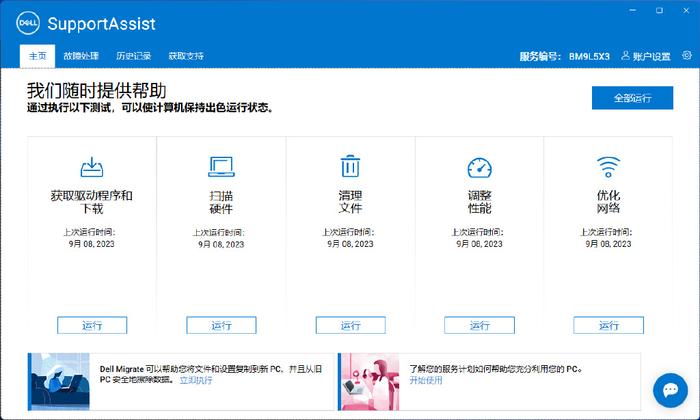Switch to the 主页 tab
This screenshot has width=700, height=420.
click(x=38, y=56)
